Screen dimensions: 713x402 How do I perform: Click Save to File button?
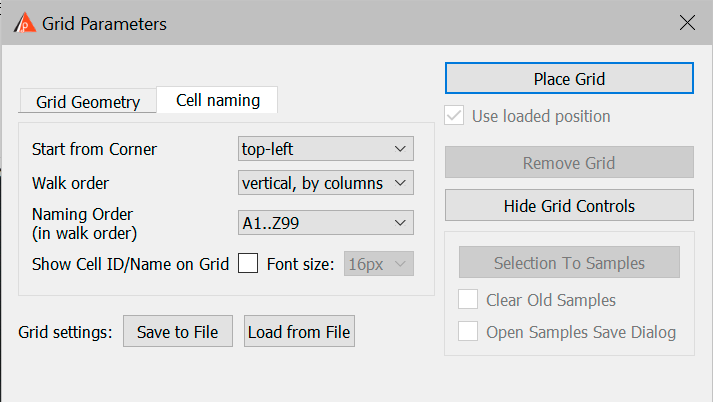click(178, 332)
